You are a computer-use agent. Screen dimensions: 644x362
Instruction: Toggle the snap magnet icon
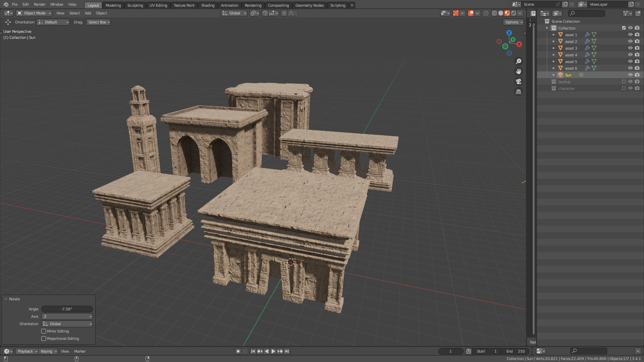[x=265, y=13]
